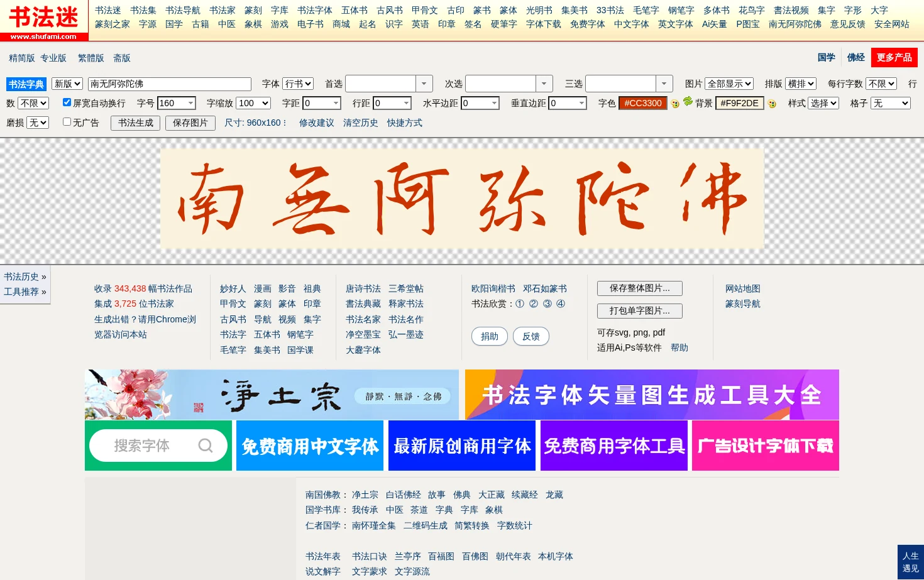Expand the 次选 combo box arrow

coord(544,84)
